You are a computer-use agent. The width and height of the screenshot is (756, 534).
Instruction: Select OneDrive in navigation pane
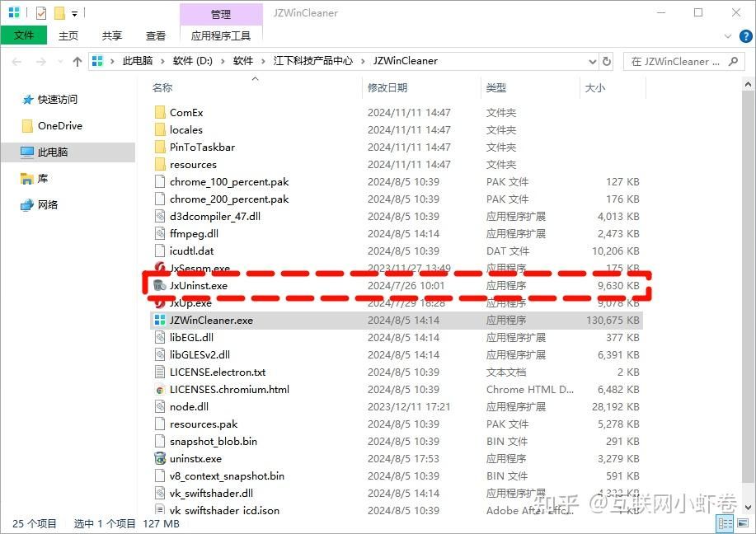click(x=60, y=126)
